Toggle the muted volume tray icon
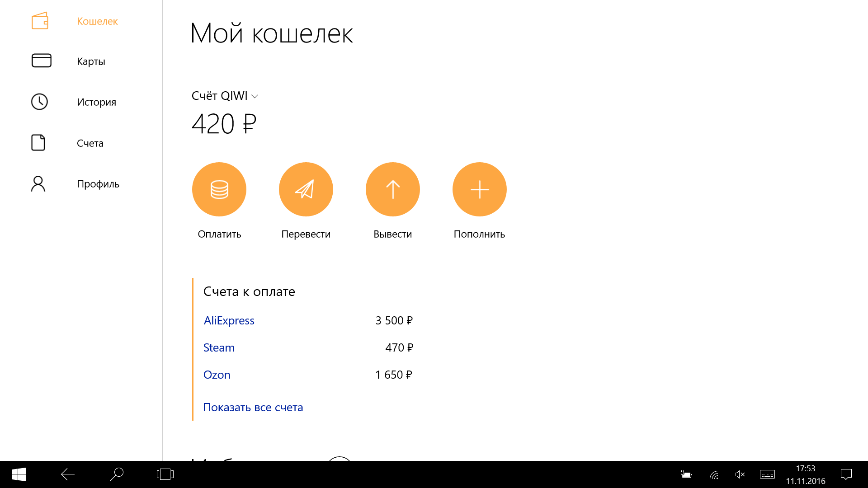 click(740, 474)
